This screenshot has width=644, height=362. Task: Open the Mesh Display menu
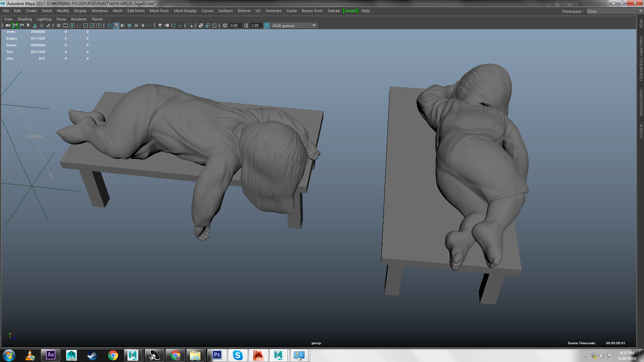click(x=185, y=11)
